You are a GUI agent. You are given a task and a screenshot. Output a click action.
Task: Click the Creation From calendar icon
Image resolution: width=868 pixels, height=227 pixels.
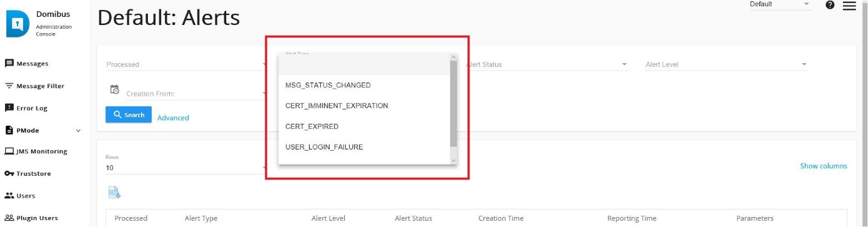click(115, 89)
